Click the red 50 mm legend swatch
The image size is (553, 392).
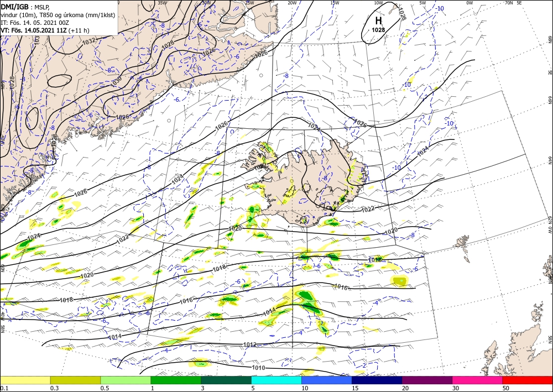pyautogui.click(x=528, y=380)
